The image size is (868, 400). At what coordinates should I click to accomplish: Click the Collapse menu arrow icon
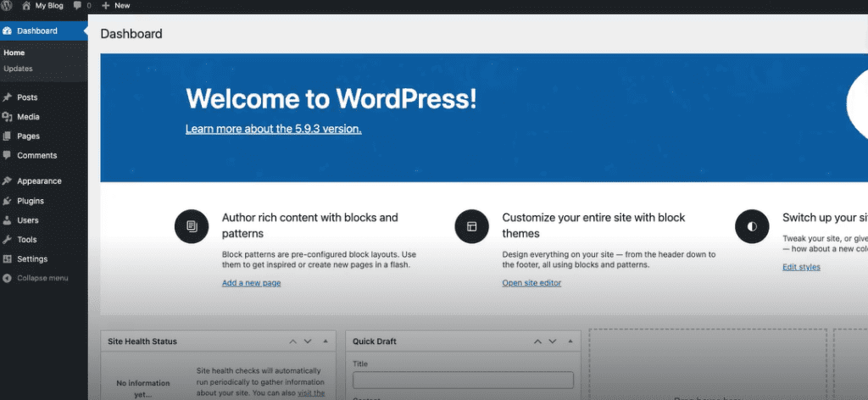tap(7, 278)
